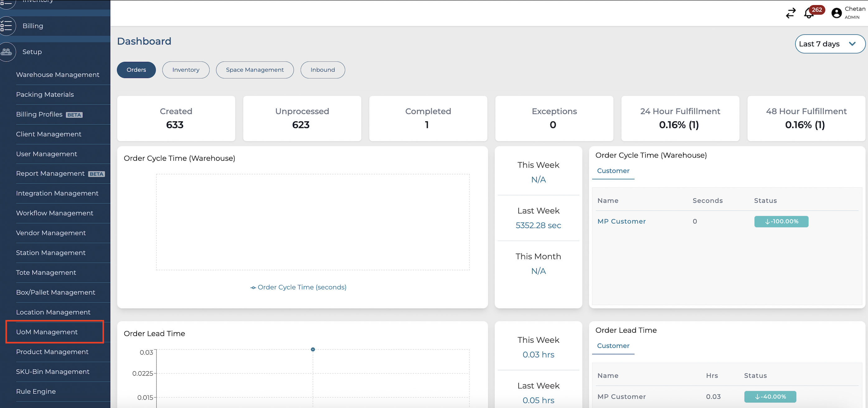
Task: Click data point on Order Lead Time chart
Action: (x=313, y=350)
